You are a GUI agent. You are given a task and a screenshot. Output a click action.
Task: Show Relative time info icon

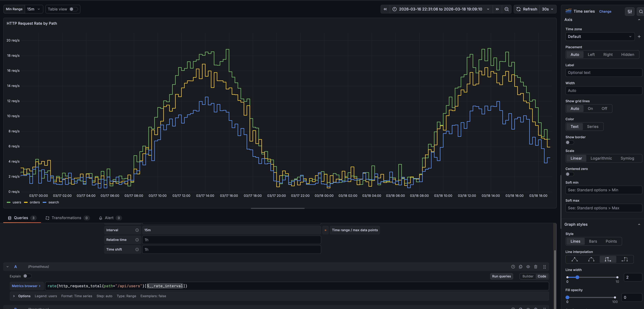coord(137,240)
